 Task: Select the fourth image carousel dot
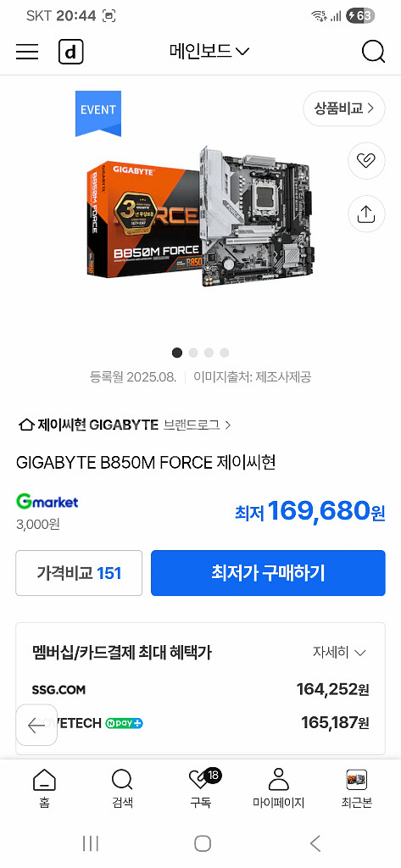[225, 353]
